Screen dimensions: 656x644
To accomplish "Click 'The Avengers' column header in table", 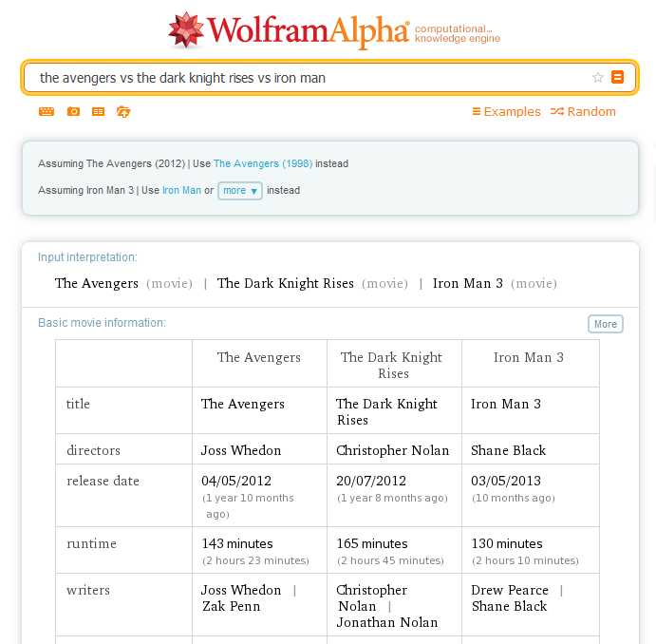I will [259, 357].
